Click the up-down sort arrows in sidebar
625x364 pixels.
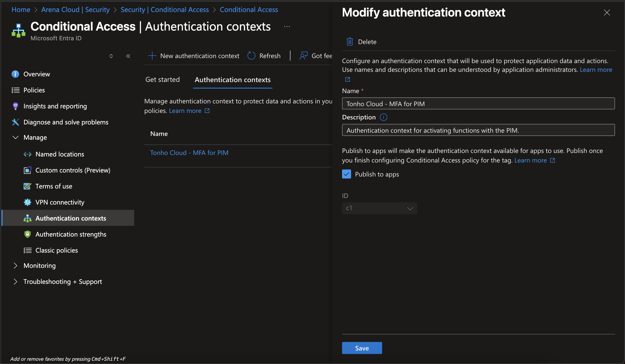click(x=111, y=56)
